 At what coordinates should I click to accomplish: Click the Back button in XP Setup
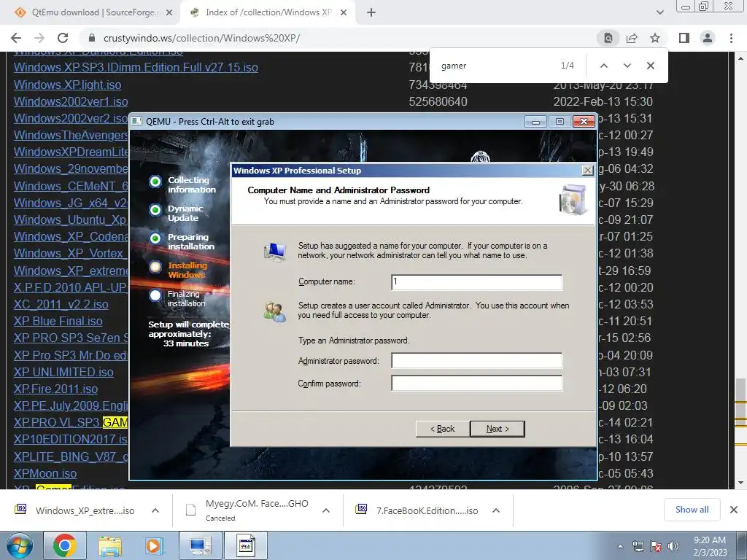tap(443, 429)
